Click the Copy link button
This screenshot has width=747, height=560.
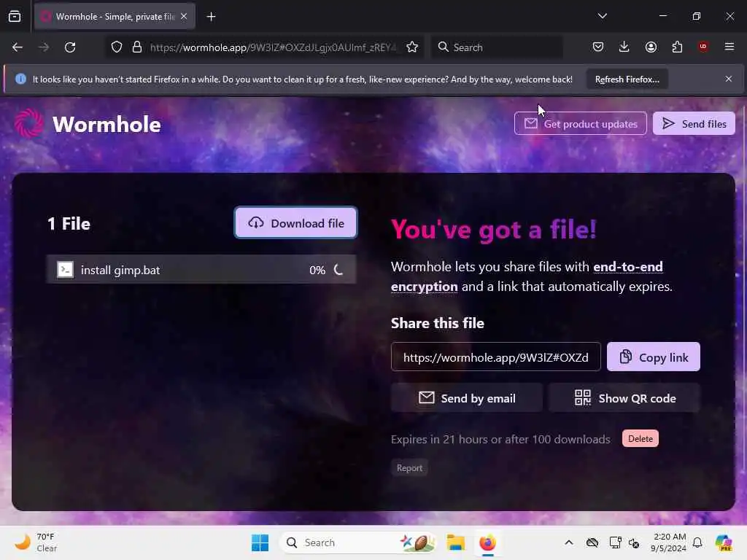tap(653, 357)
